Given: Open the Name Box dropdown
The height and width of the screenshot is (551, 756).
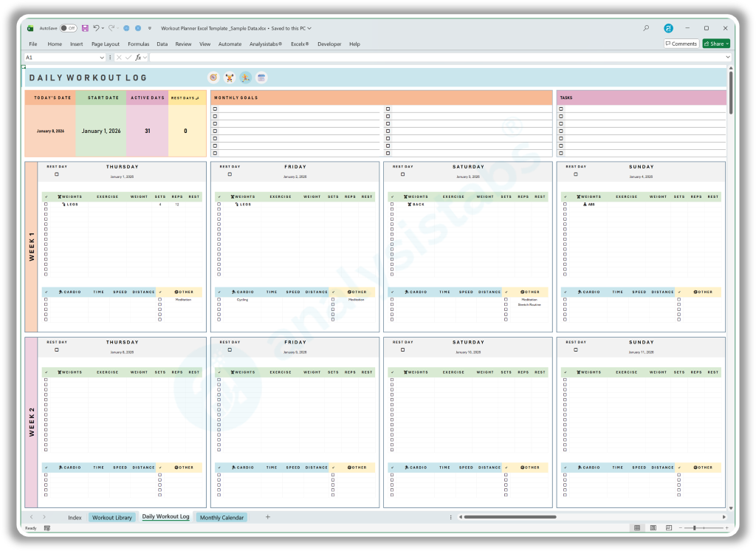Looking at the screenshot, I should 101,56.
